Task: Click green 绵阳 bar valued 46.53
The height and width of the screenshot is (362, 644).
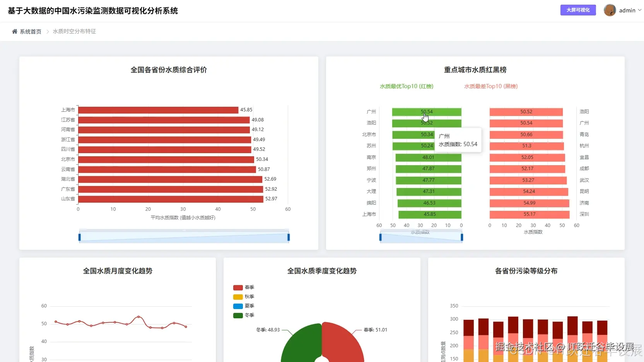Action: (x=429, y=203)
